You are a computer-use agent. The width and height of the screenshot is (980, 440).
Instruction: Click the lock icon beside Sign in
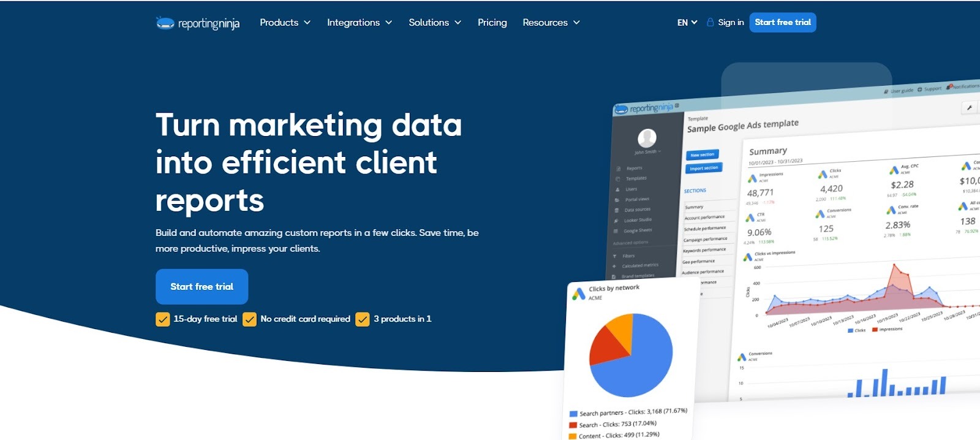[710, 22]
